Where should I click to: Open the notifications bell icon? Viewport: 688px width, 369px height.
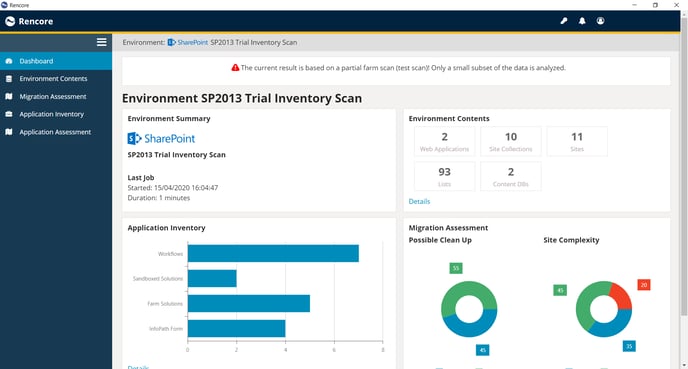582,21
